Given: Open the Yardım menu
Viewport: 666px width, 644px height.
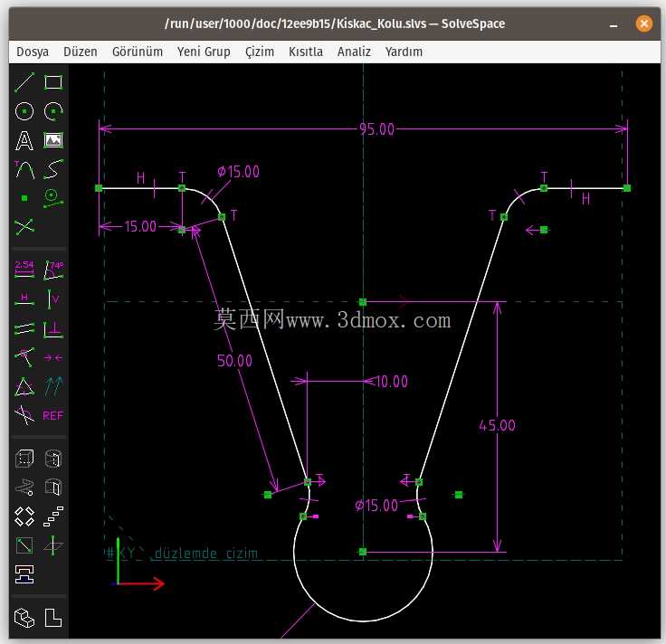Looking at the screenshot, I should pyautogui.click(x=404, y=52).
